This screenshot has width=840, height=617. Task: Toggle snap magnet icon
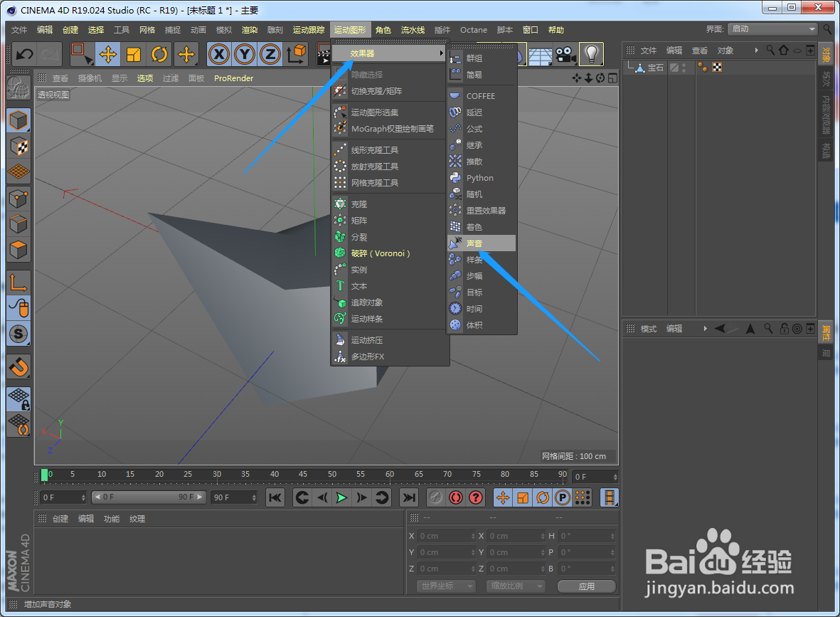click(x=18, y=367)
